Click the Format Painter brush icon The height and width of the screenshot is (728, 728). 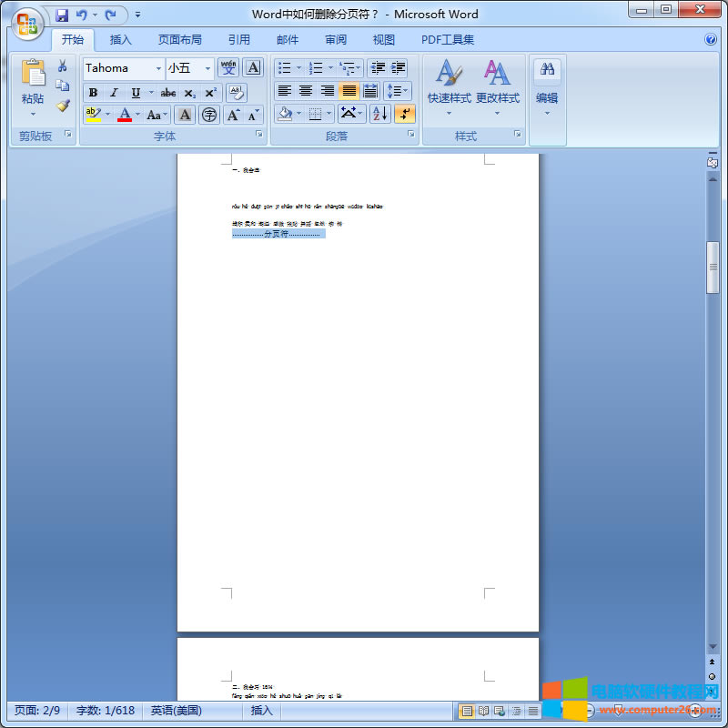click(63, 106)
